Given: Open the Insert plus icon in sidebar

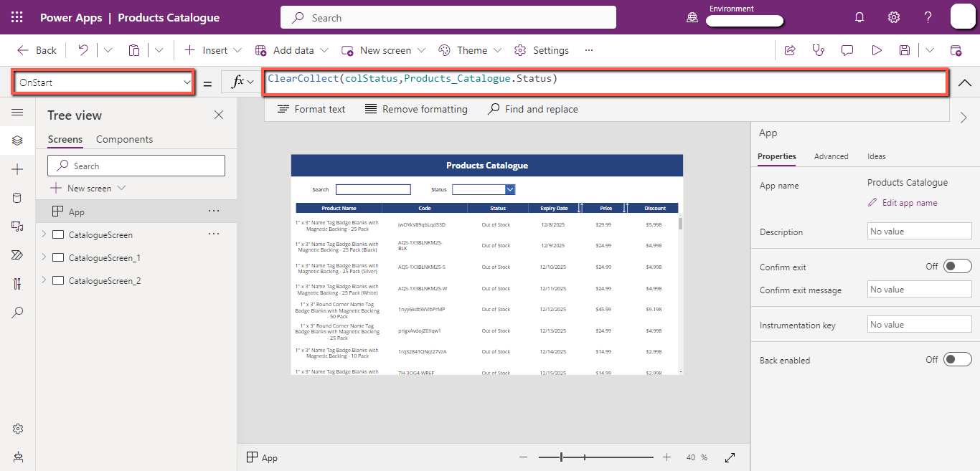Looking at the screenshot, I should pyautogui.click(x=17, y=169).
